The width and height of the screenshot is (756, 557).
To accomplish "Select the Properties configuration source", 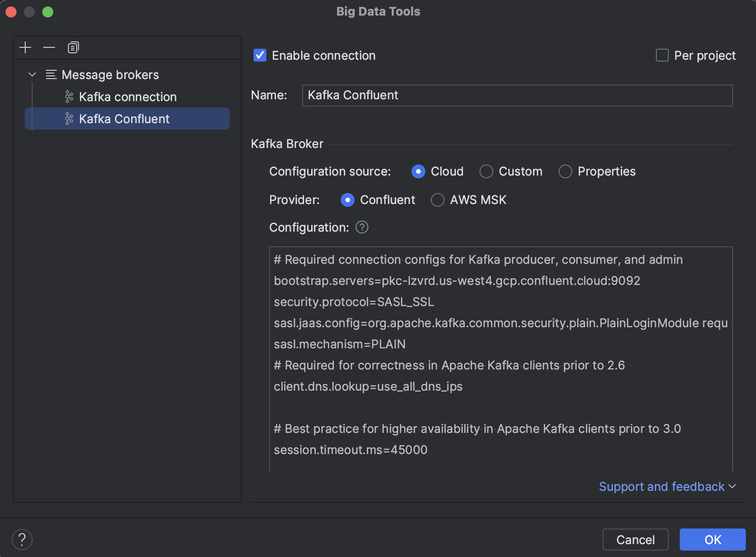I will click(x=565, y=171).
